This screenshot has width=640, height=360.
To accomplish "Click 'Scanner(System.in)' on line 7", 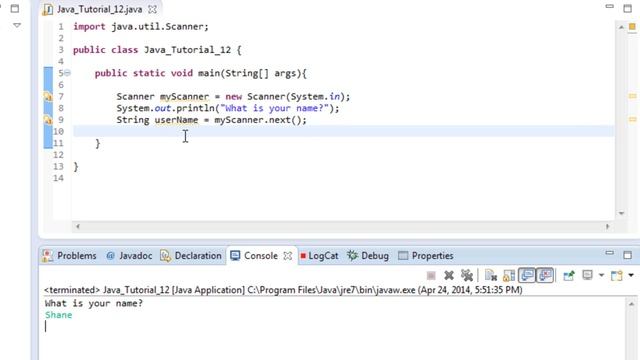I will pos(296,97).
